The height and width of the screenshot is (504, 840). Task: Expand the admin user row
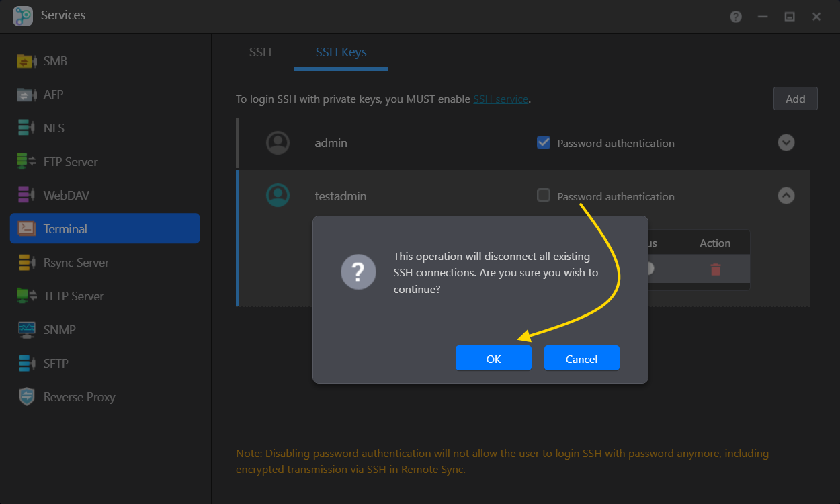tap(786, 143)
